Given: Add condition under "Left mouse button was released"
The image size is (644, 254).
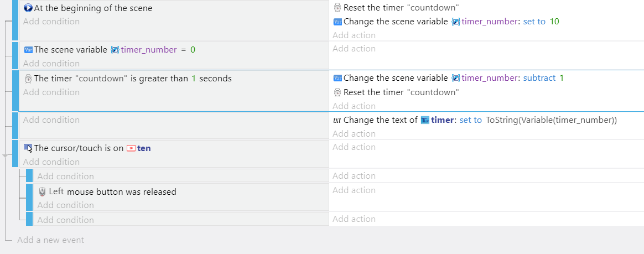Looking at the screenshot, I should click(66, 205).
